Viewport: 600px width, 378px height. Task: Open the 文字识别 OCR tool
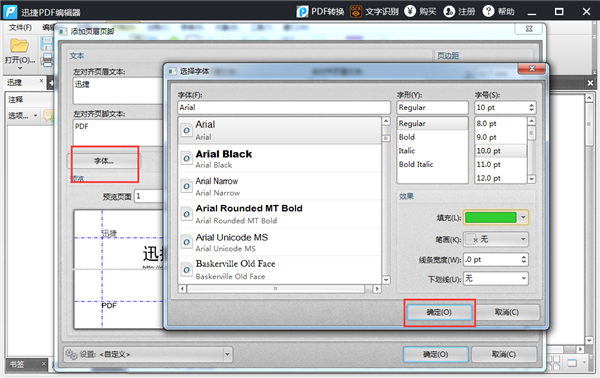(374, 11)
